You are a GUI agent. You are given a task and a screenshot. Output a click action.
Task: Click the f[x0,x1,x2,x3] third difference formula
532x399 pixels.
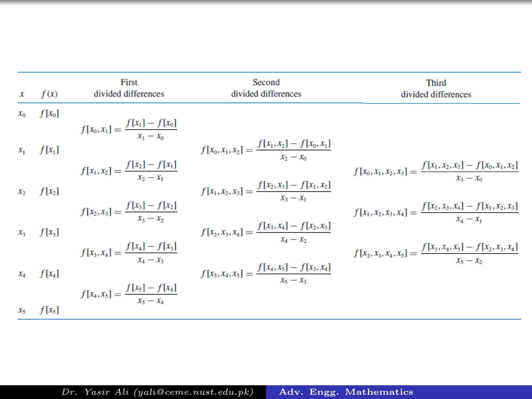[x=436, y=172]
